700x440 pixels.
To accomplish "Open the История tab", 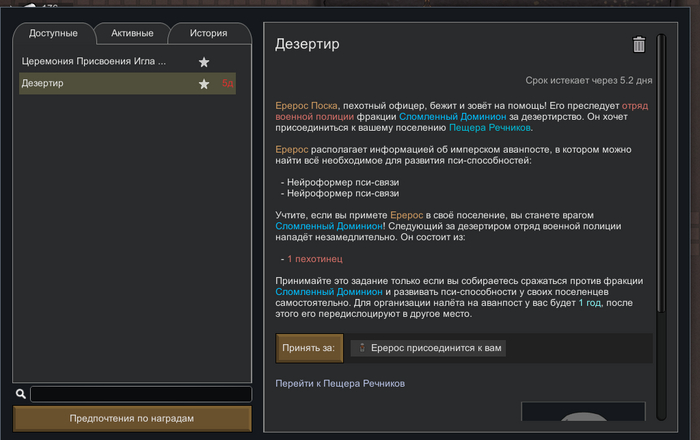I will pyautogui.click(x=208, y=34).
